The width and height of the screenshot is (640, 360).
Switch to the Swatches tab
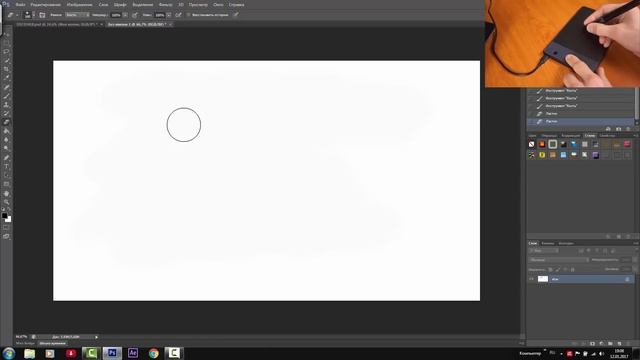click(x=549, y=136)
